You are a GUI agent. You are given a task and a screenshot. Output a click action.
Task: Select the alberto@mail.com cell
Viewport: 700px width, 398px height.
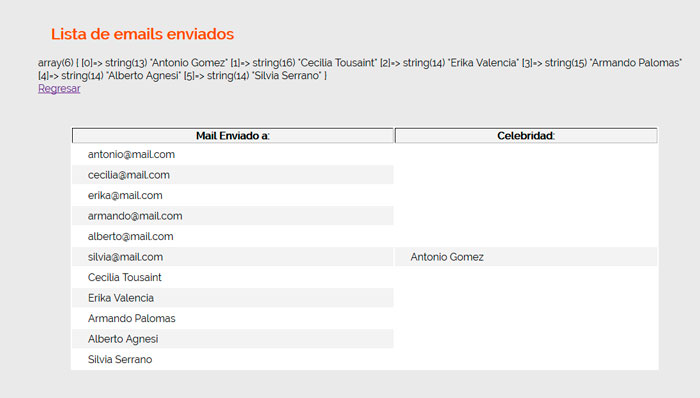(x=233, y=236)
